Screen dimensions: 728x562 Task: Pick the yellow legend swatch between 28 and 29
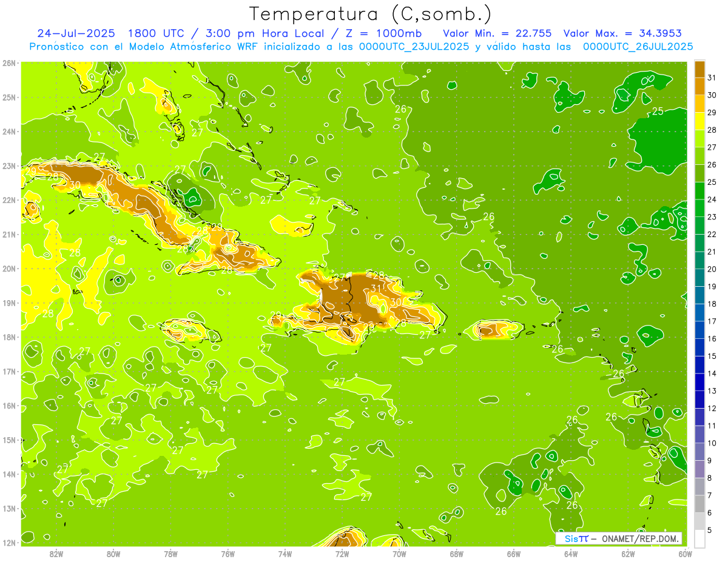point(699,121)
